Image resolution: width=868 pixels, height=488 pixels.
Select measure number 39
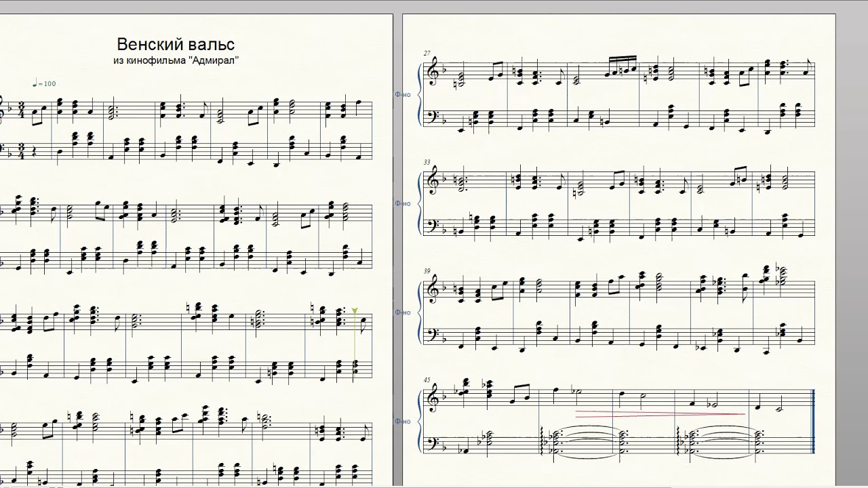pyautogui.click(x=427, y=271)
